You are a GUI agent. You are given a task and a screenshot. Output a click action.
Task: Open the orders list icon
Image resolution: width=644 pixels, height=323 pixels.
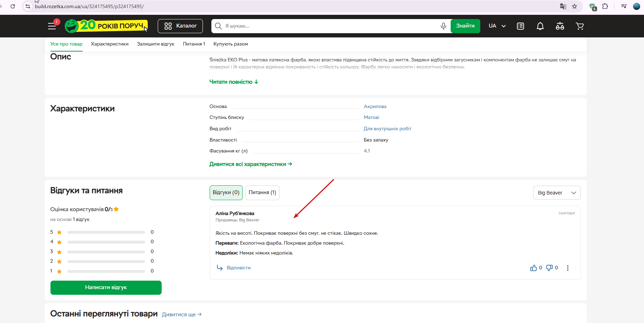click(x=520, y=26)
